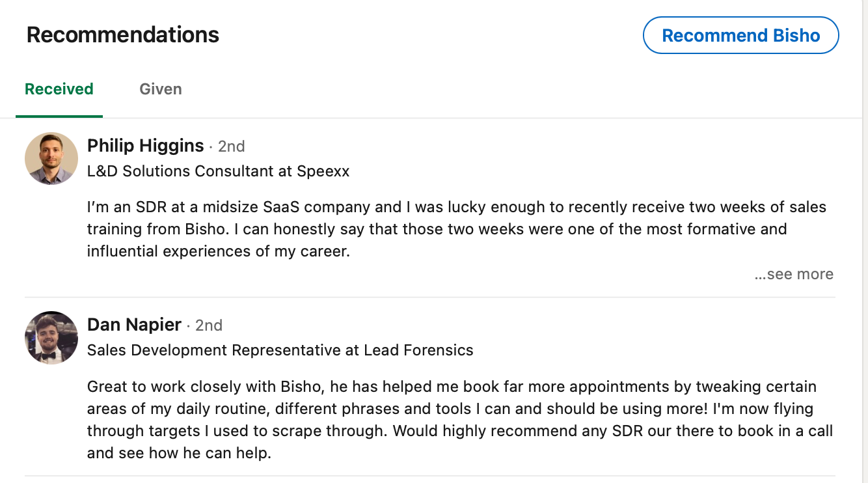Switch to the Given tab
The width and height of the screenshot is (868, 483).
[161, 89]
